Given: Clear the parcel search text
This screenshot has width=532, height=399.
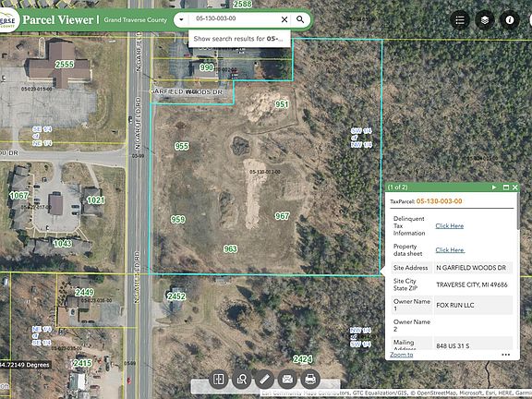Looking at the screenshot, I should pyautogui.click(x=284, y=19).
